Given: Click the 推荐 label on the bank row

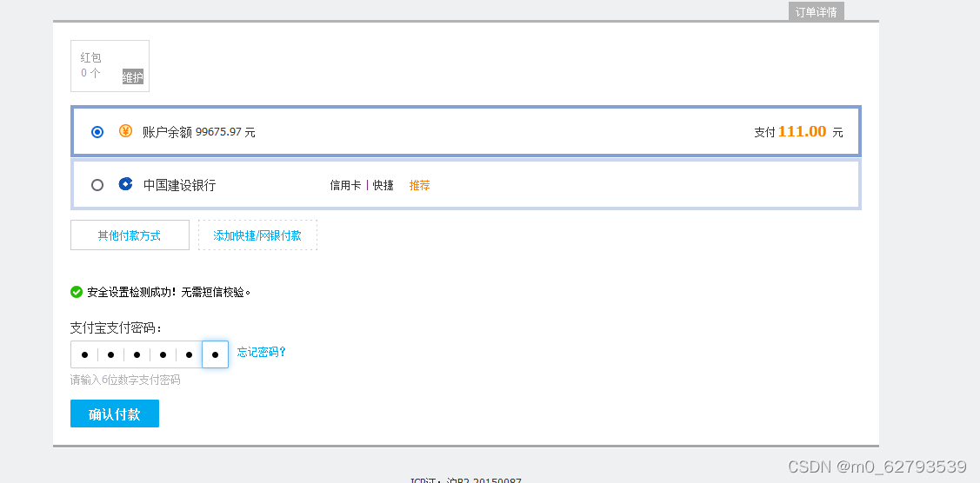Looking at the screenshot, I should click(420, 185).
